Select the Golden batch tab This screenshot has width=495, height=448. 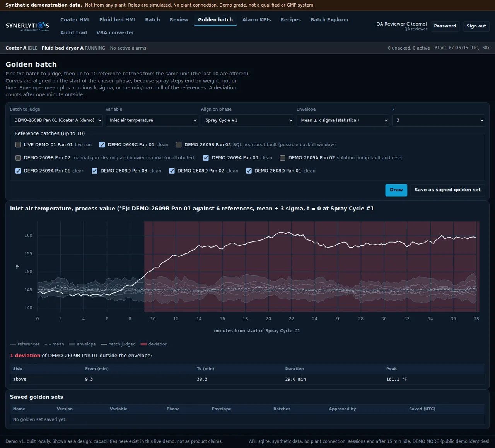click(x=215, y=20)
